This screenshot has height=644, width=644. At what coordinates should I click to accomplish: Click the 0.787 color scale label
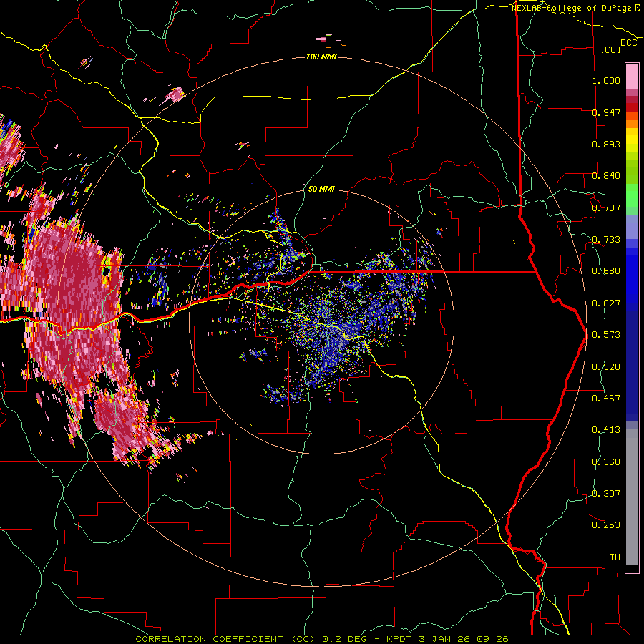[x=606, y=208]
